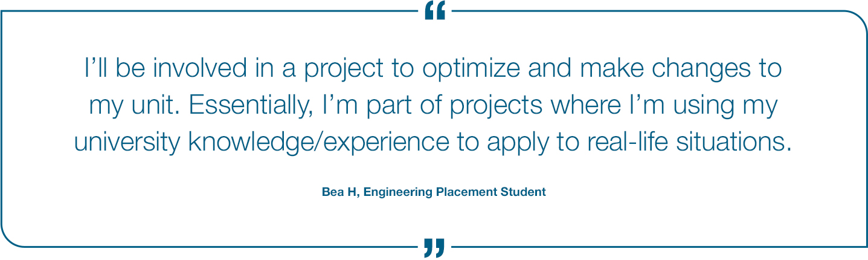Click the opening quotation mark icon
The image size is (868, 260).
coord(435,10)
